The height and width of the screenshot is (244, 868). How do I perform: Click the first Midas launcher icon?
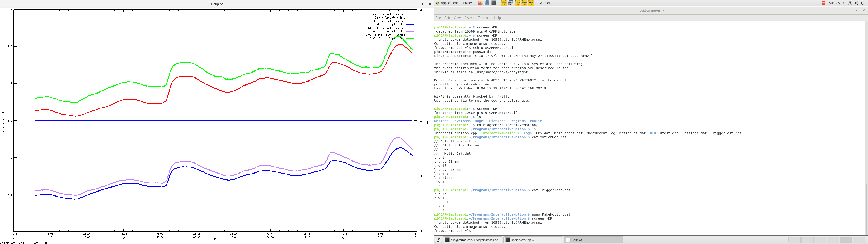point(504,3)
